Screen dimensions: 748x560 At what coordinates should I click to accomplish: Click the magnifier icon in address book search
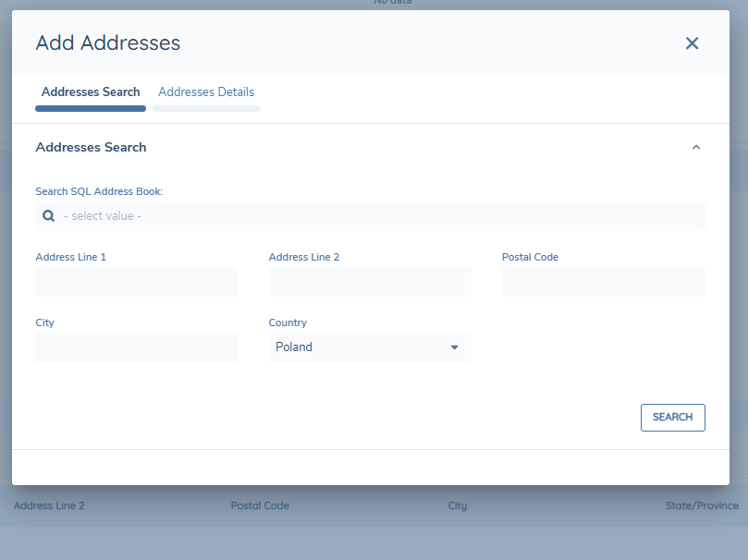tap(48, 216)
